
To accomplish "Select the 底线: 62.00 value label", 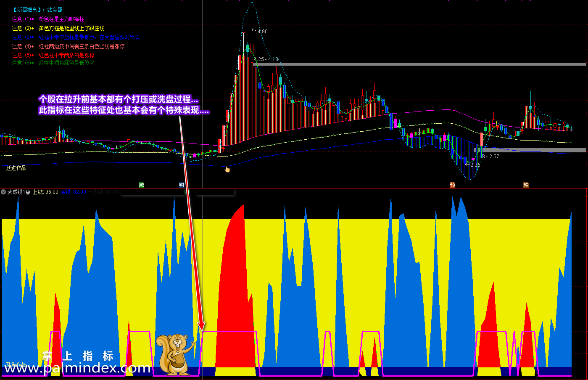I will tap(73, 192).
